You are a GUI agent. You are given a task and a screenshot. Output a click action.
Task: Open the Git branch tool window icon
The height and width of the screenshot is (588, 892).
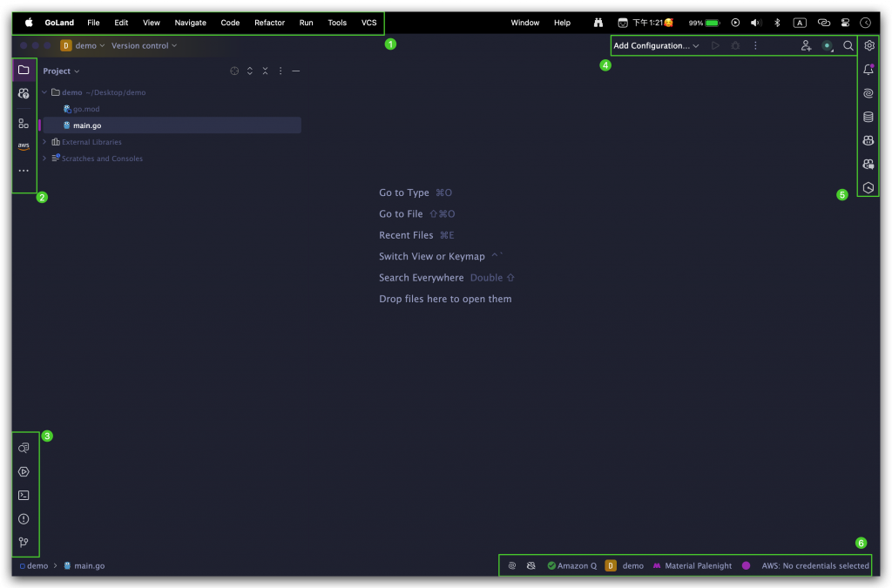coord(24,542)
